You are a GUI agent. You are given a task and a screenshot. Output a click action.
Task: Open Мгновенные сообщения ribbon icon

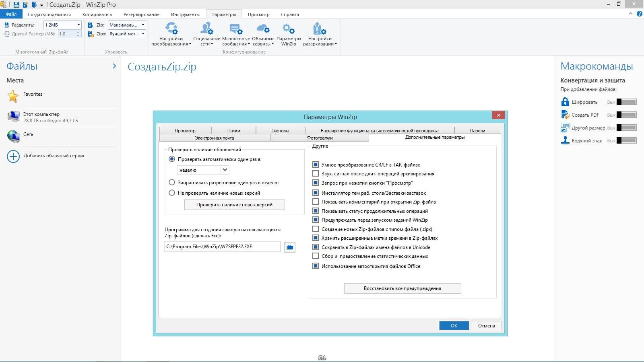(x=236, y=29)
